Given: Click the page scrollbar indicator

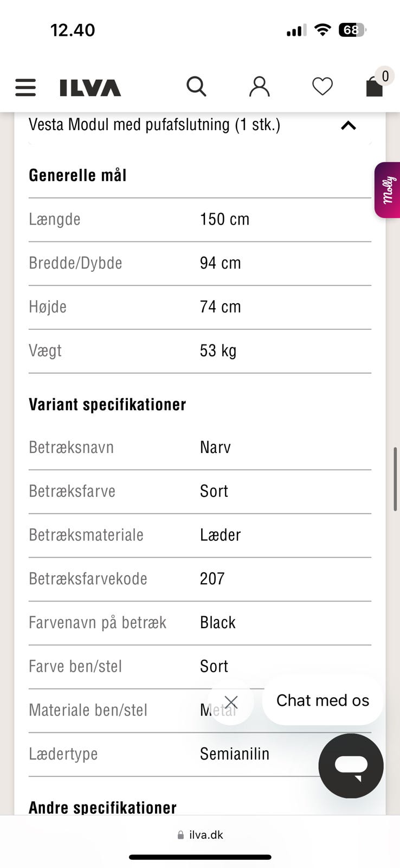Looking at the screenshot, I should 396,479.
